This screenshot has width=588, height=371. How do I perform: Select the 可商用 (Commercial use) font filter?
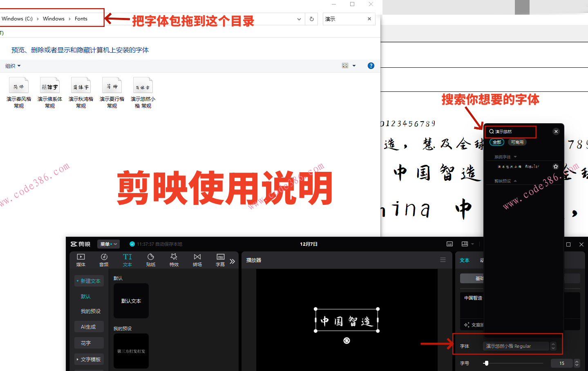[517, 142]
